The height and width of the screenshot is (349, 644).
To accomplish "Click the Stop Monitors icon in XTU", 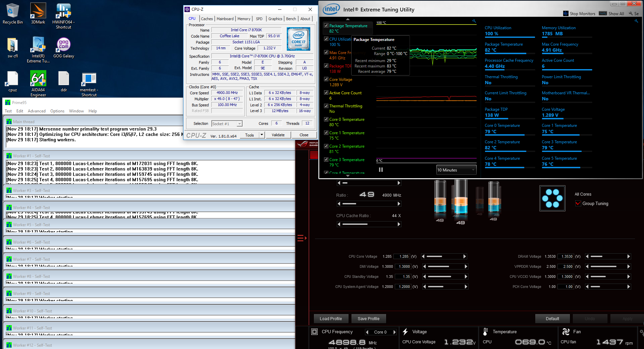I will pyautogui.click(x=566, y=13).
